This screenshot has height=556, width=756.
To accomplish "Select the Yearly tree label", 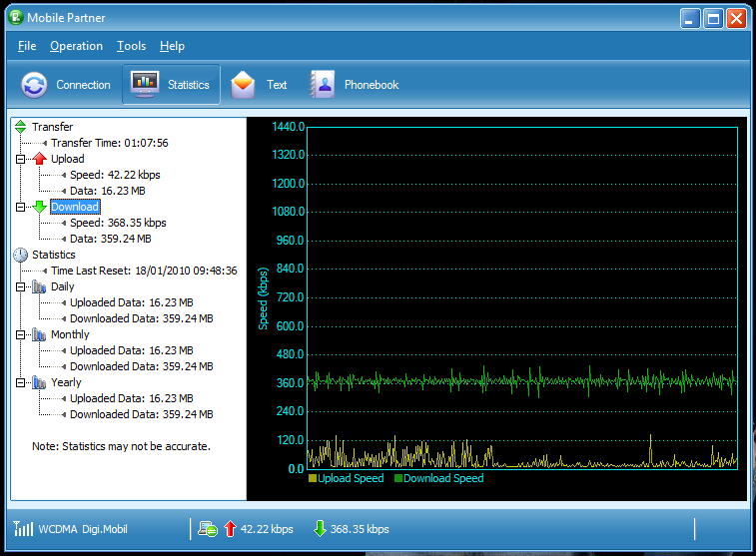I will coord(66,382).
